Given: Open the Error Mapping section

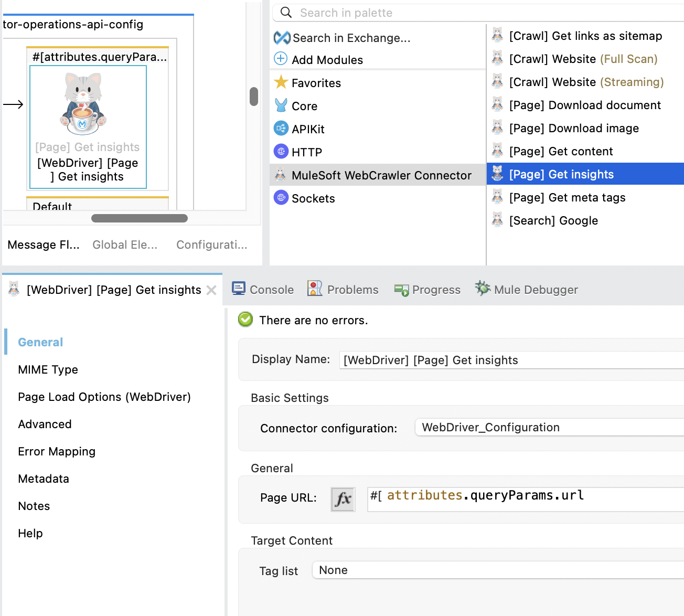Looking at the screenshot, I should [x=57, y=451].
